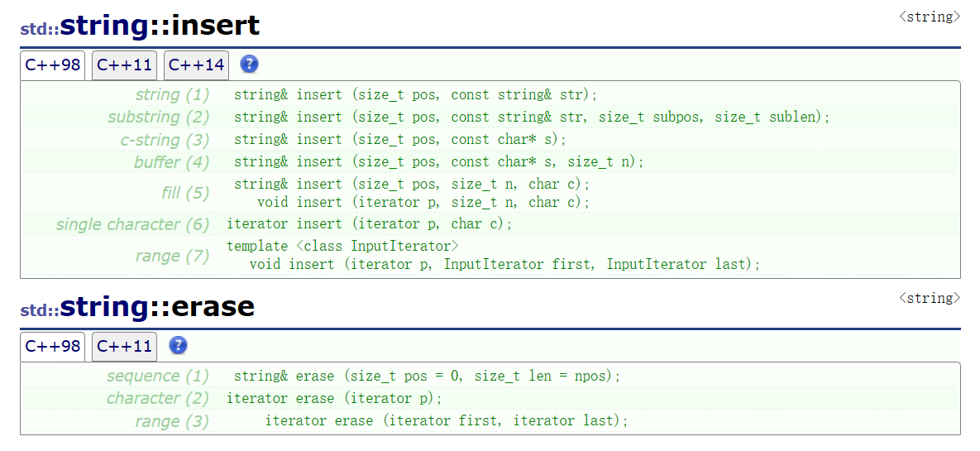Click the std:: prefix in the insert heading
980x451 pixels.
click(39, 29)
